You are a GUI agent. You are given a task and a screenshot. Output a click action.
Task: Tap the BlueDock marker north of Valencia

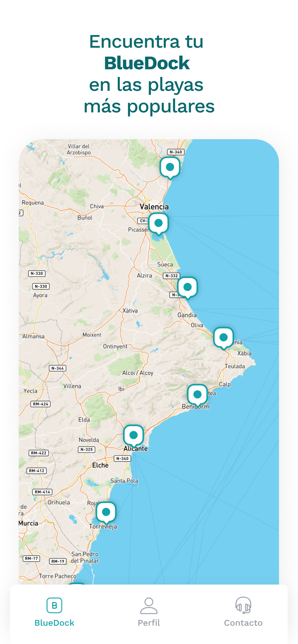(x=170, y=167)
